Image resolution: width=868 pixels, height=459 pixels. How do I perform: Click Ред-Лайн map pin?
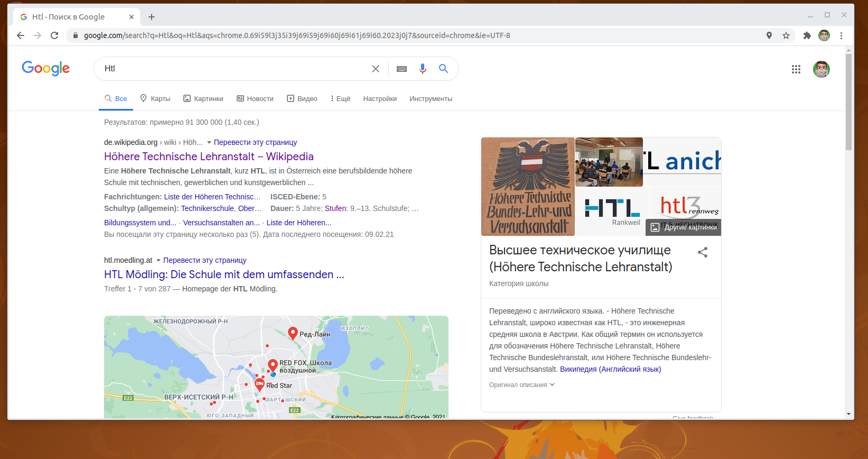click(x=293, y=333)
